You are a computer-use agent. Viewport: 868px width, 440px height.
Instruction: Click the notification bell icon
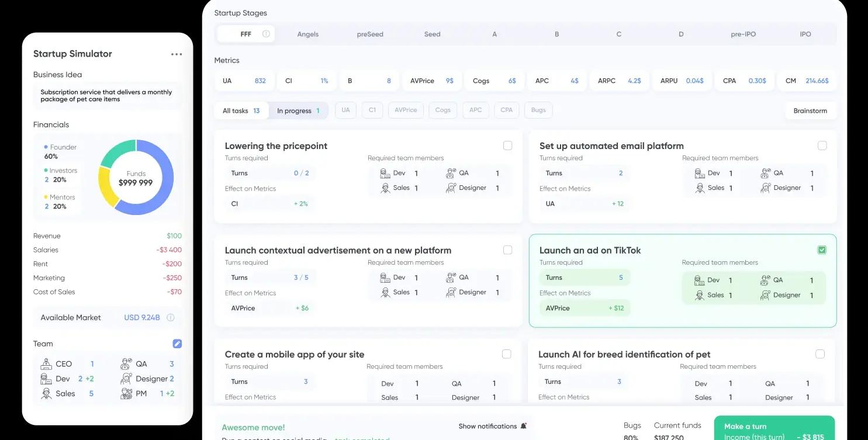coord(524,426)
